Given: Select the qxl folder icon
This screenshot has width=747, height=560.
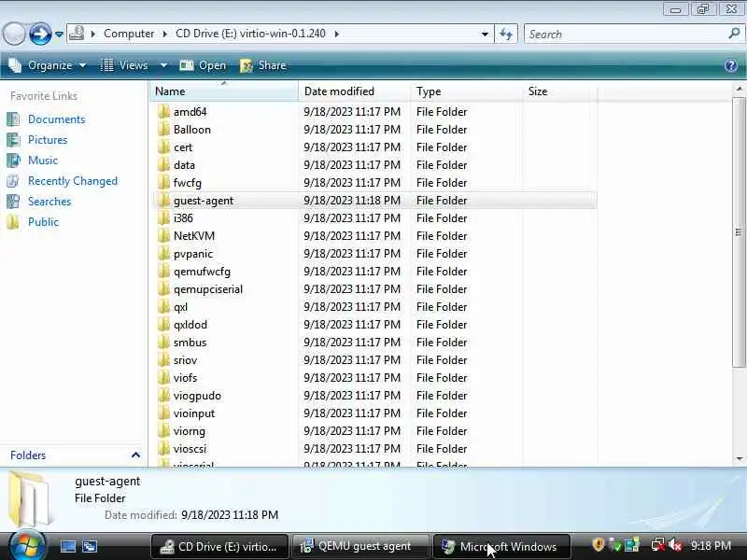Looking at the screenshot, I should (164, 307).
